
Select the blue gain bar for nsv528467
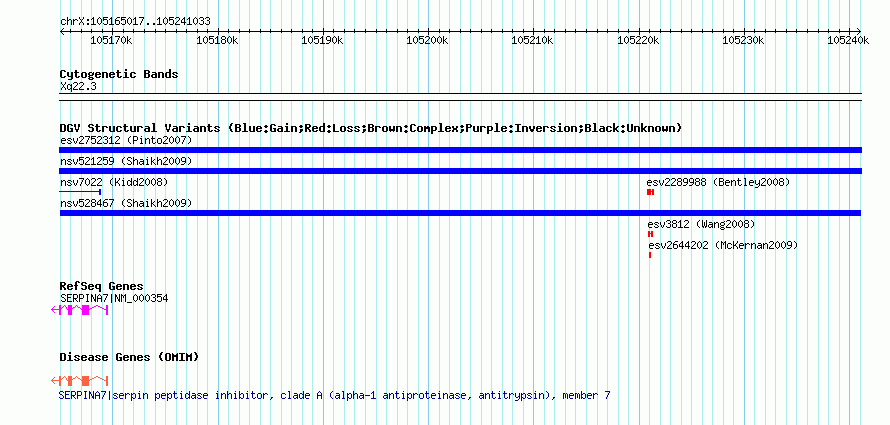click(x=460, y=213)
